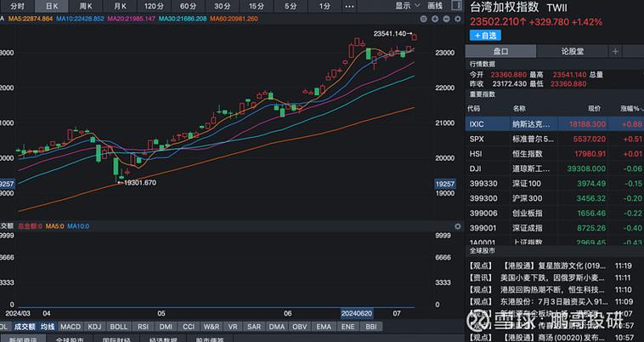The width and height of the screenshot is (644, 342).
Task: Enable the BBI indicator
Action: tap(371, 327)
